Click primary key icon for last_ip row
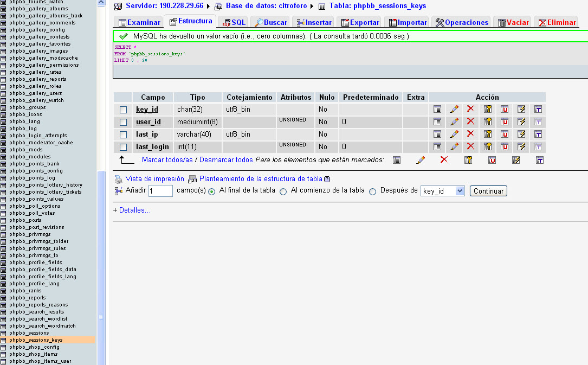This screenshot has height=365, width=588. 488,134
